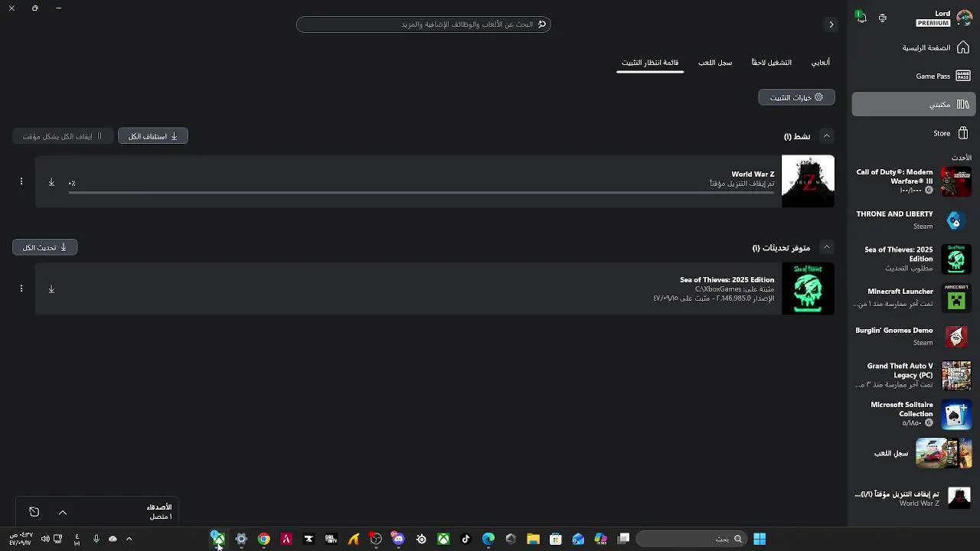Screen dimensions: 980x551
Task: Collapse the متوفر تحديثات (1) section
Action: tap(826, 247)
